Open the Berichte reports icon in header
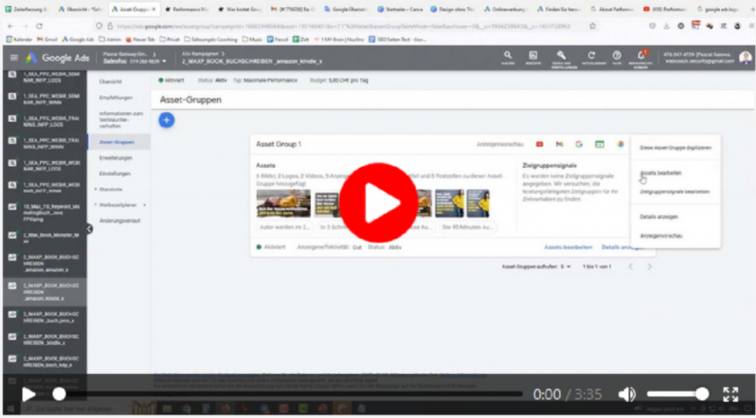Image resolution: width=756 pixels, height=418 pixels. click(533, 57)
